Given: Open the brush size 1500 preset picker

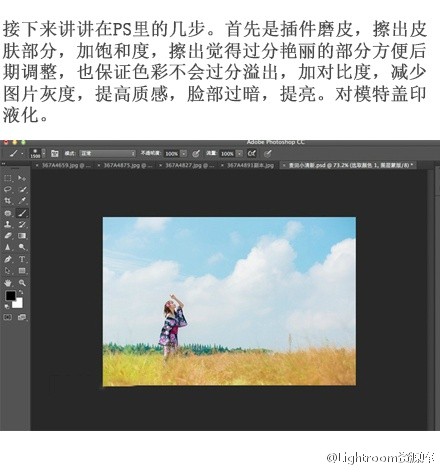Looking at the screenshot, I should pyautogui.click(x=37, y=153).
